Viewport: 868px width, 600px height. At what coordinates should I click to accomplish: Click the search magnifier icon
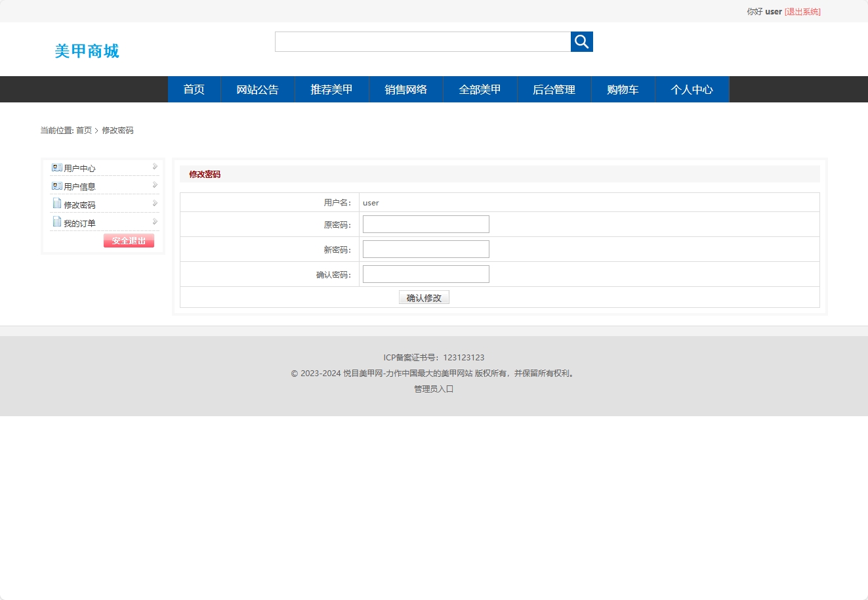coord(581,41)
